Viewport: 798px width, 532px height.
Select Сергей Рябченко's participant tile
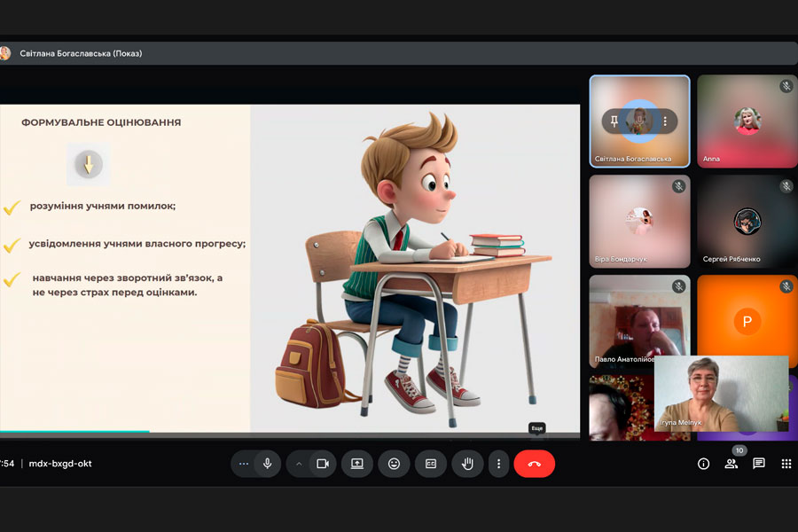[x=747, y=222]
